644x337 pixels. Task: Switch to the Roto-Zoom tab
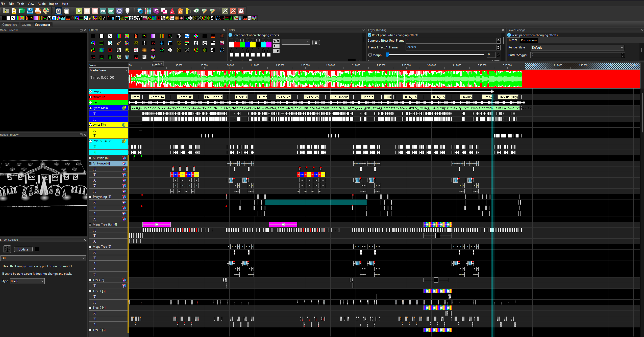click(529, 40)
